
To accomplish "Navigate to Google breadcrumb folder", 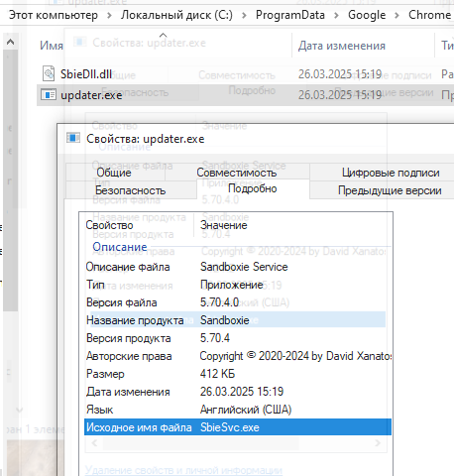I will coord(367,15).
